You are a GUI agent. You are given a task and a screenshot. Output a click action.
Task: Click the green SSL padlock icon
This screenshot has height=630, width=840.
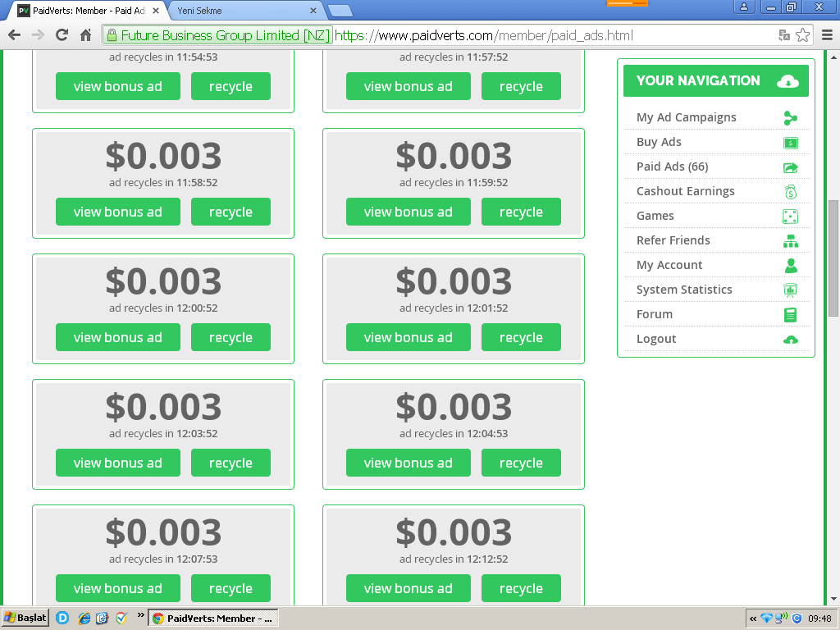coord(112,35)
